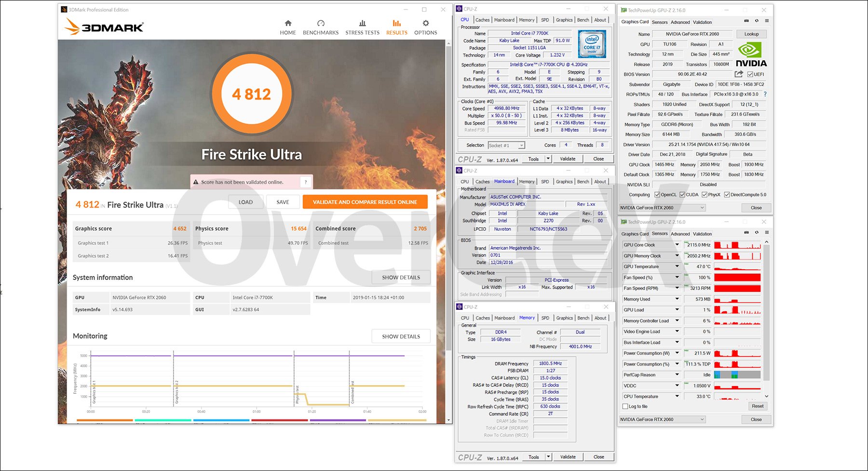Open the Benchmarks gauge icon
Viewport: 868px width, 471px height.
point(321,23)
